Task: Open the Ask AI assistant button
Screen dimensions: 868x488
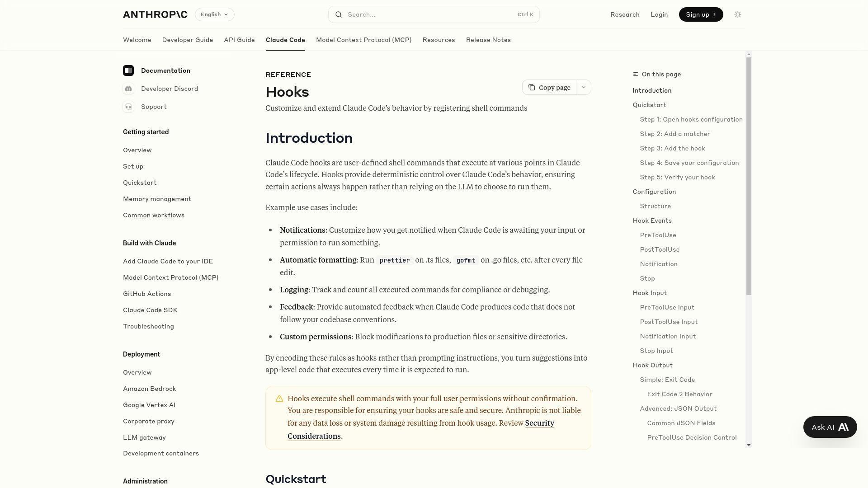Action: [830, 427]
